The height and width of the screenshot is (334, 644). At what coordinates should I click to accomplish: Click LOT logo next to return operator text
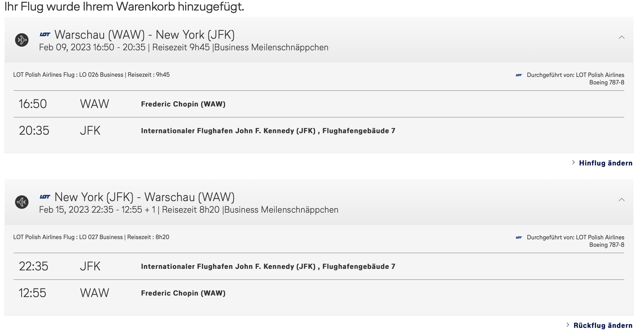pyautogui.click(x=519, y=238)
